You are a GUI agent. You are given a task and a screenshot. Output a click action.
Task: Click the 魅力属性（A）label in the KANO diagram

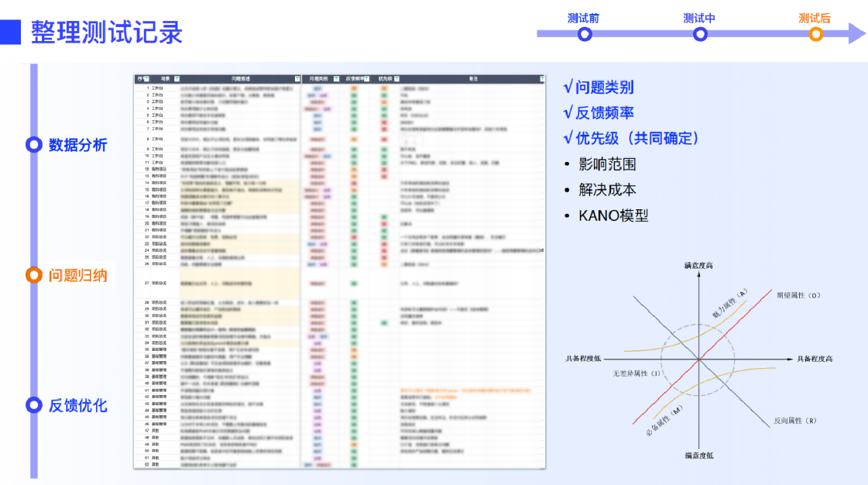point(731,304)
